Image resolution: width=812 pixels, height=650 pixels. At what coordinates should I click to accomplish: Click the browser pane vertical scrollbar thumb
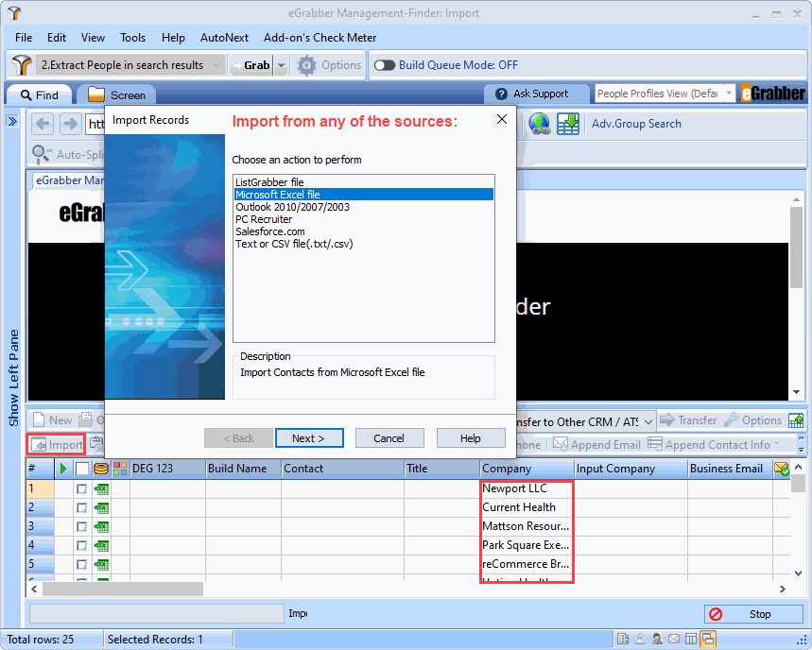coord(797,248)
